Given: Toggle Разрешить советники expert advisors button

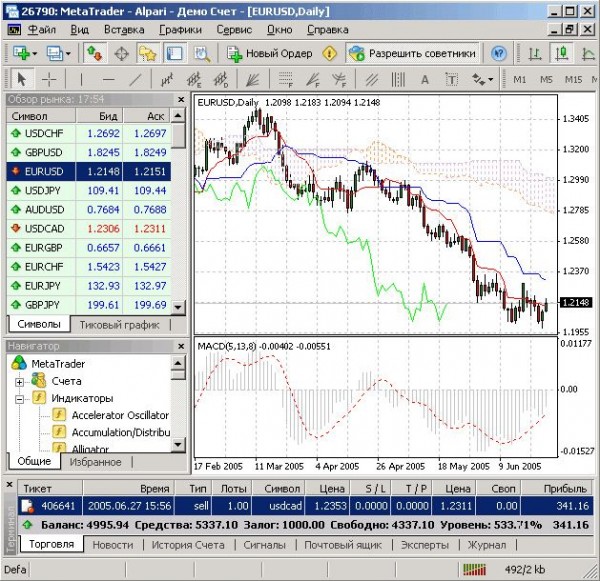Looking at the screenshot, I should pos(410,53).
